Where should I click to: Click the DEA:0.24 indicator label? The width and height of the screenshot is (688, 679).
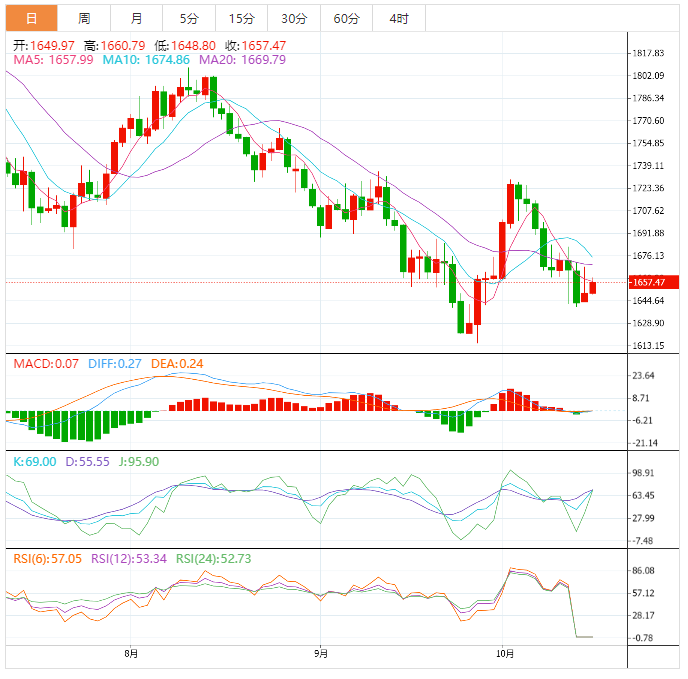(177, 364)
